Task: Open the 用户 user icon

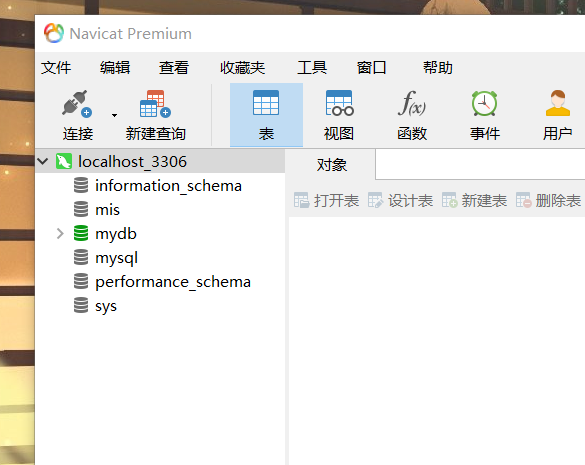Action: coord(557,103)
